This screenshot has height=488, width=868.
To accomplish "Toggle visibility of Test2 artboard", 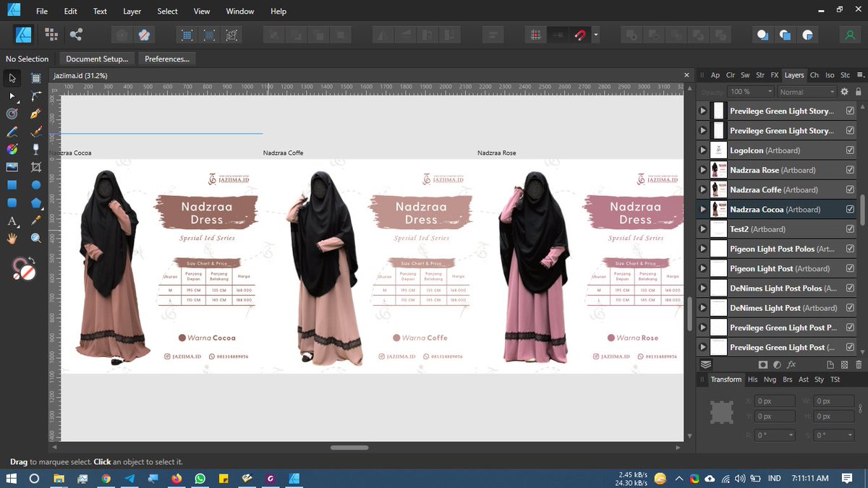I will 850,229.
